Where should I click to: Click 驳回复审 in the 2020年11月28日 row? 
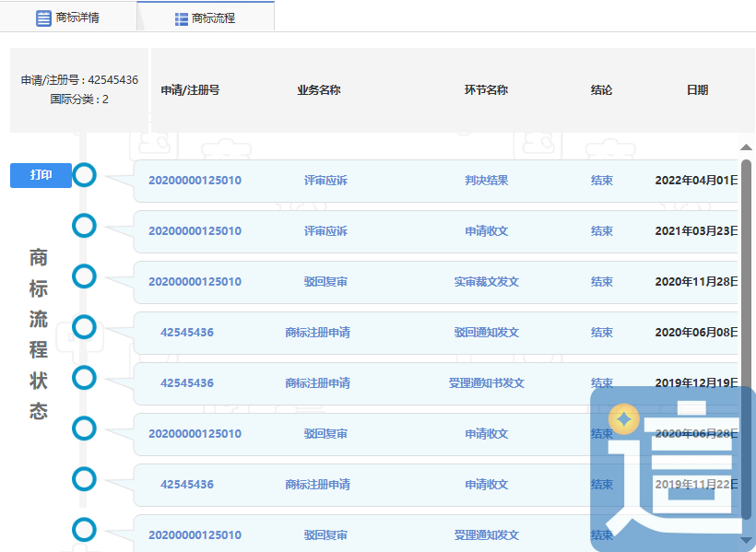click(325, 282)
